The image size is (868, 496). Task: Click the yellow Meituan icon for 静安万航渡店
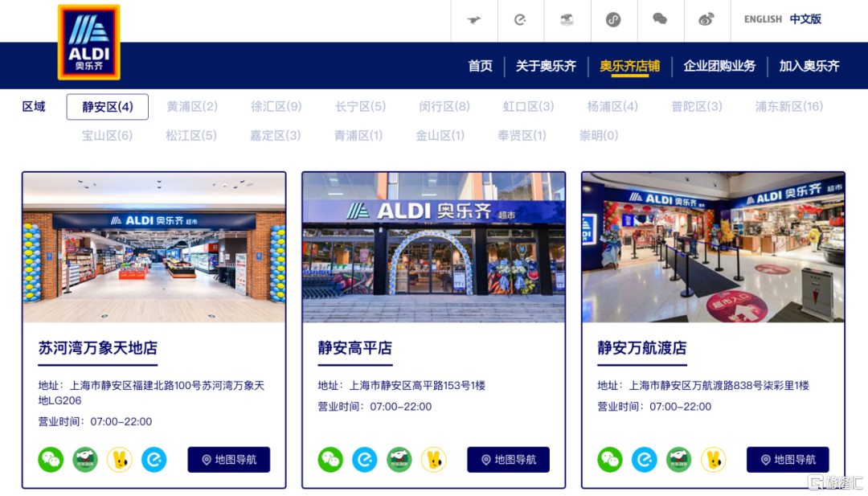coord(713,460)
